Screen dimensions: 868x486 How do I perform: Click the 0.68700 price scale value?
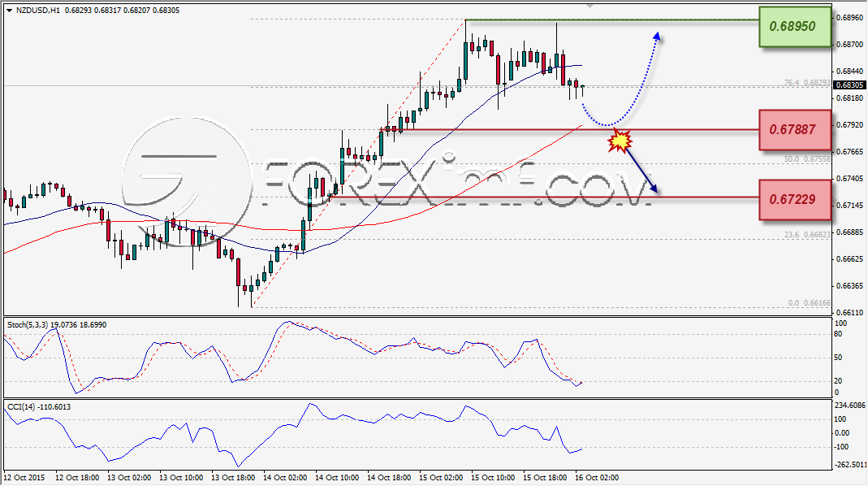point(849,45)
